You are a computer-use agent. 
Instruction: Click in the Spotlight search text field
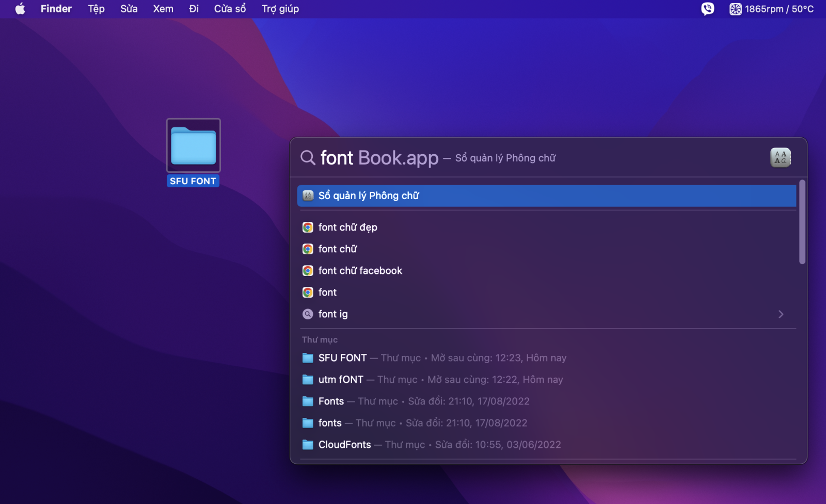point(542,158)
